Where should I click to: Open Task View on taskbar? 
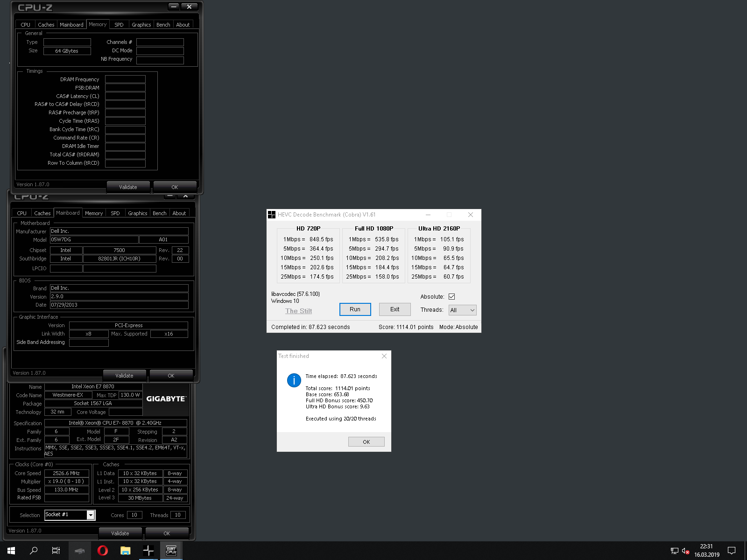pos(56,551)
